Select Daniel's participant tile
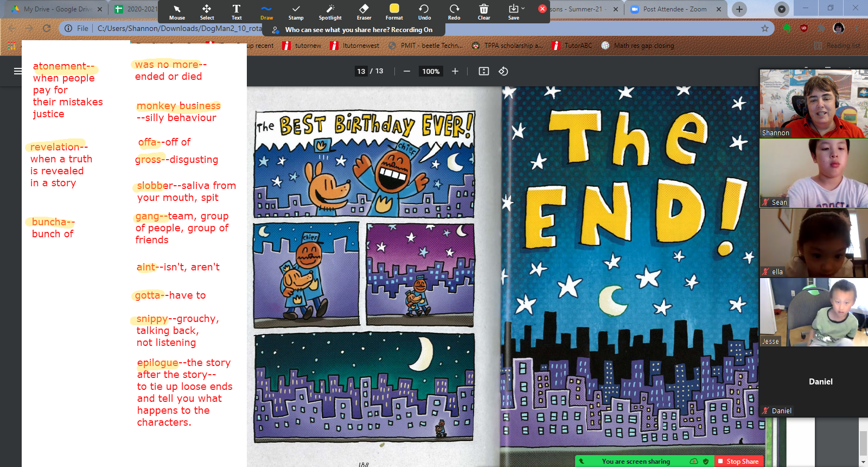 pyautogui.click(x=814, y=382)
